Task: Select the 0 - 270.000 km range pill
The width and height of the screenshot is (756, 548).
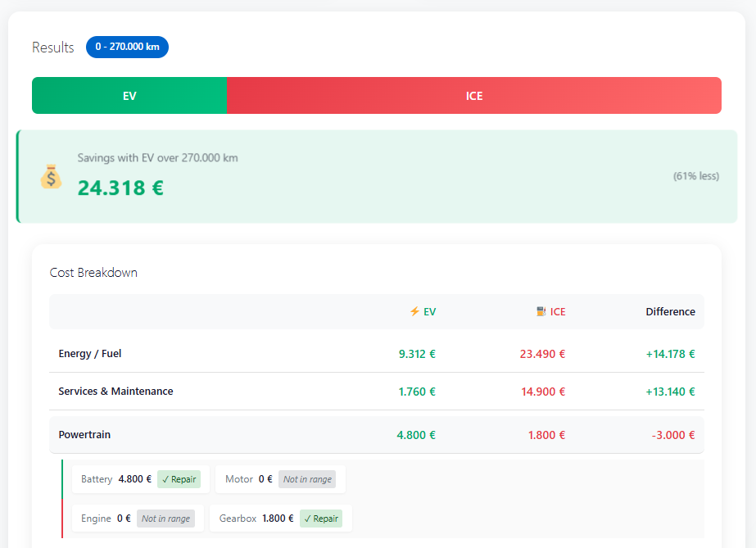Action: point(127,47)
